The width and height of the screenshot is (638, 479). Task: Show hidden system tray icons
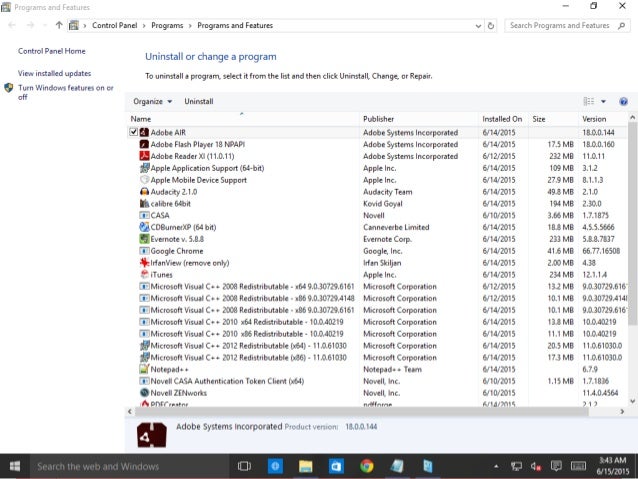tap(496, 466)
